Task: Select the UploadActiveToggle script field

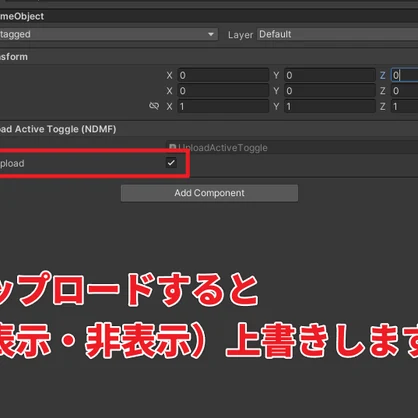Action: tap(292, 148)
